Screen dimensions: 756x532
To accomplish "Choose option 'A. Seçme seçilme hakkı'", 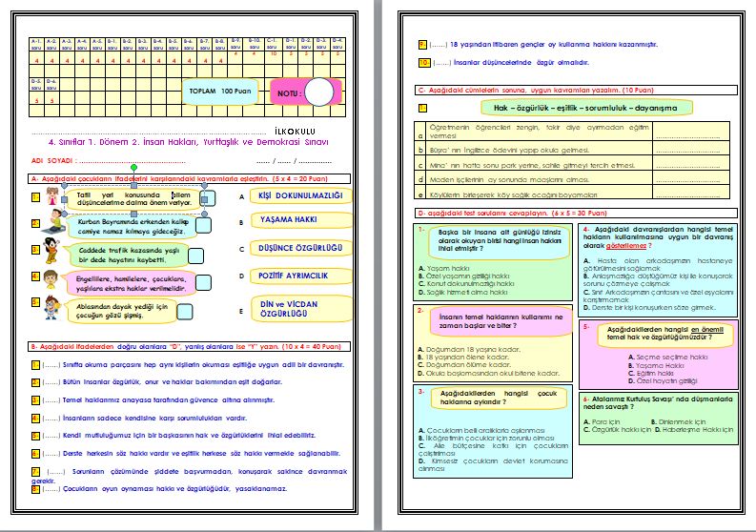I will (668, 358).
